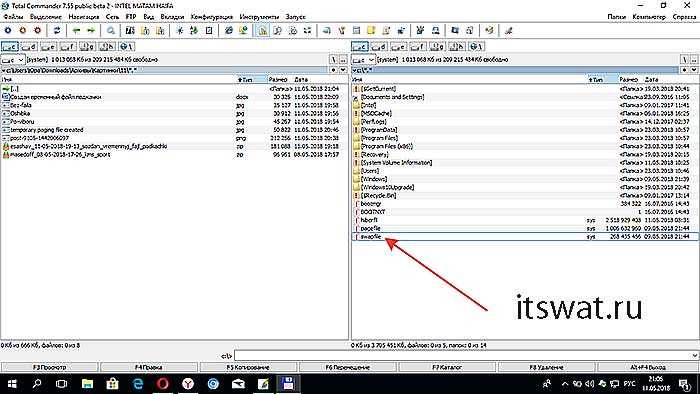Click the command line input field
This screenshot has height=394, width=700.
(x=467, y=356)
